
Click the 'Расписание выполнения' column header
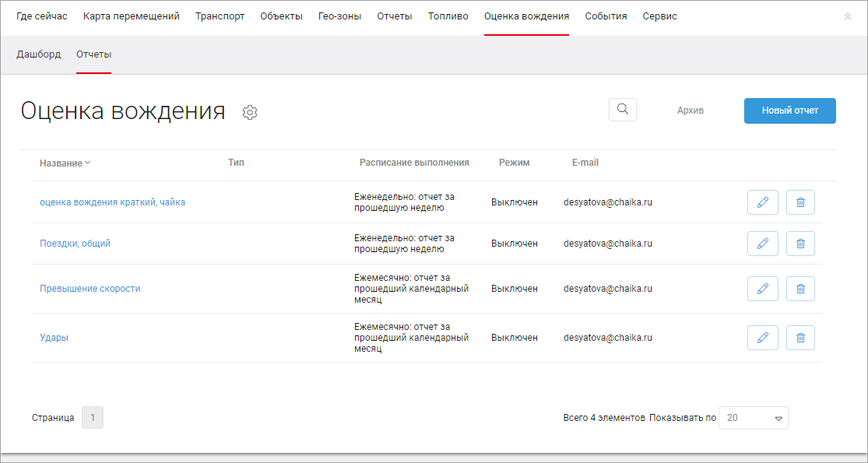(415, 163)
